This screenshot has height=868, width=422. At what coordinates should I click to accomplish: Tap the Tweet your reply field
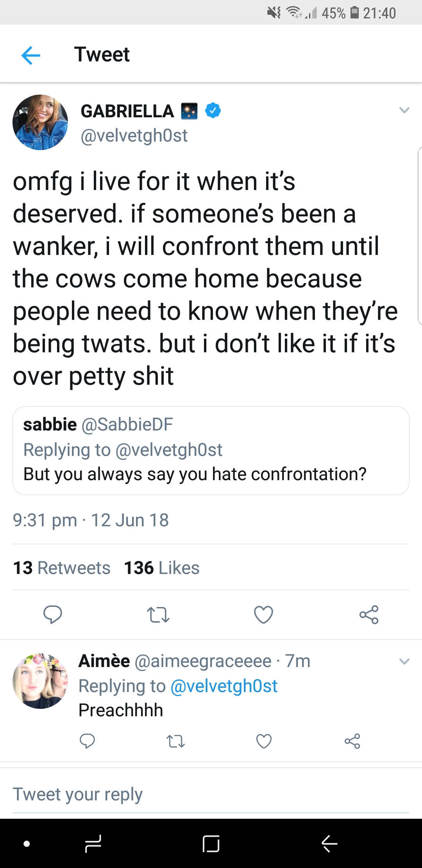[211, 794]
